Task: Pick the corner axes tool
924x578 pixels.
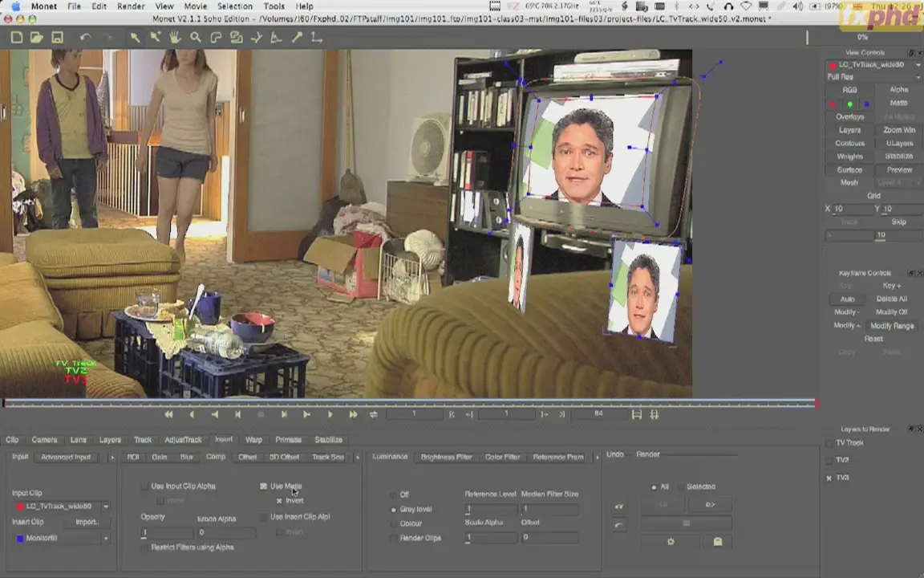Action: (x=317, y=38)
